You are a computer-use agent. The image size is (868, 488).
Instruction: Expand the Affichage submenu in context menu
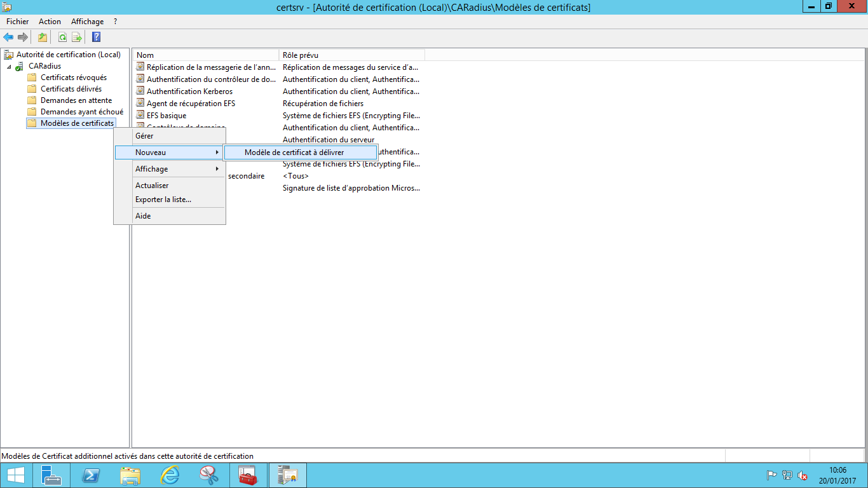(169, 169)
